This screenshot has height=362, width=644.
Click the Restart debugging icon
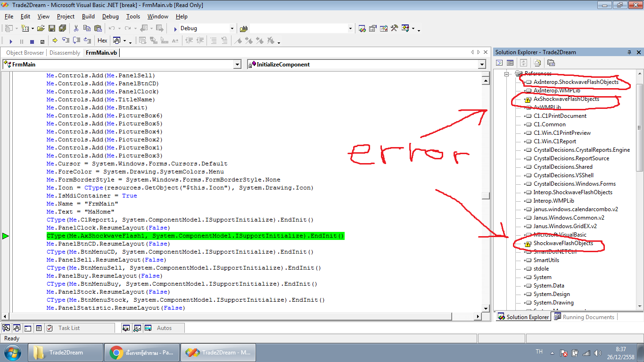click(42, 41)
